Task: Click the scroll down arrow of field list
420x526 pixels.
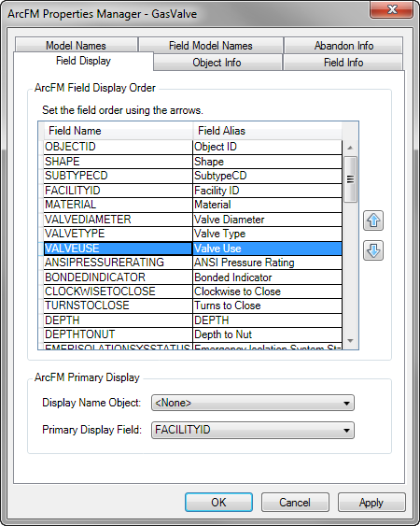Action: coord(350,341)
